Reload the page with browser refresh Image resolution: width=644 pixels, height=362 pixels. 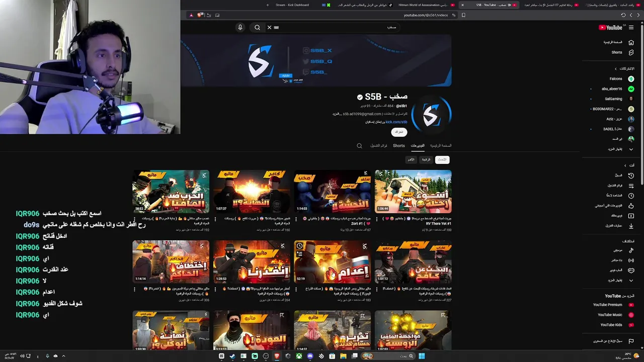tap(623, 15)
